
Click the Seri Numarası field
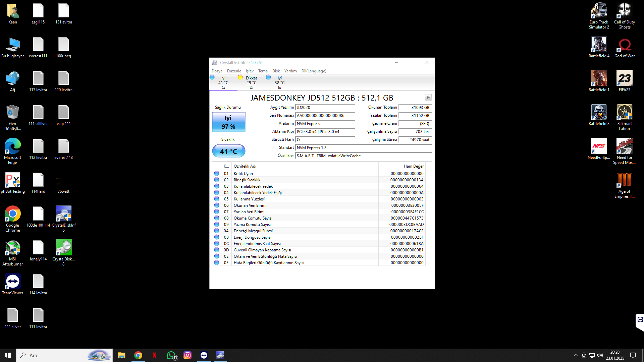325,116
